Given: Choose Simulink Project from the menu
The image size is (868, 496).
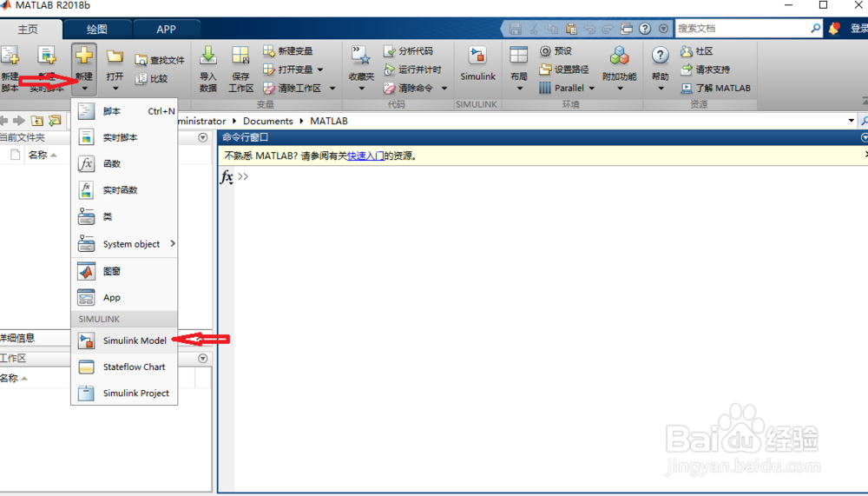Looking at the screenshot, I should [124, 393].
